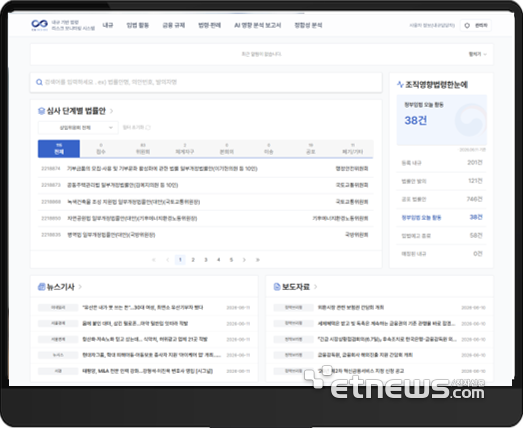Click the sidebar row showing 0건
Viewport: 523px width, 428px height.
tap(441, 254)
